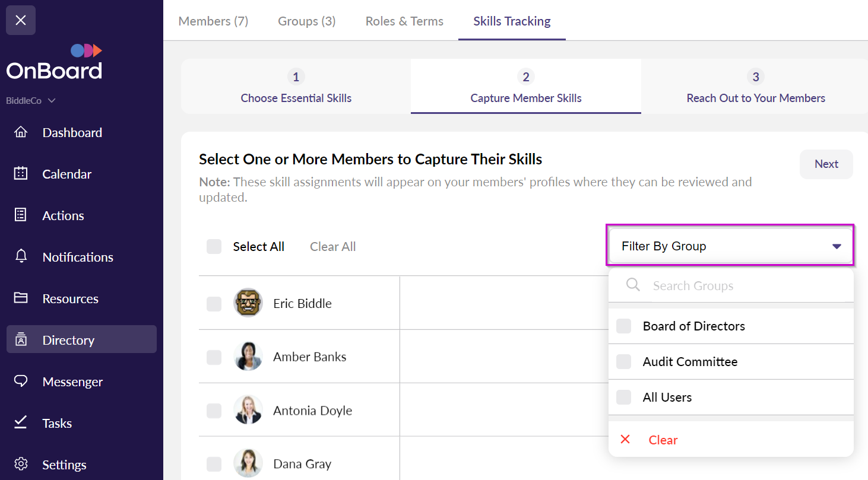Switch to the Roles & Terms tab
The height and width of the screenshot is (480, 868).
tap(404, 21)
